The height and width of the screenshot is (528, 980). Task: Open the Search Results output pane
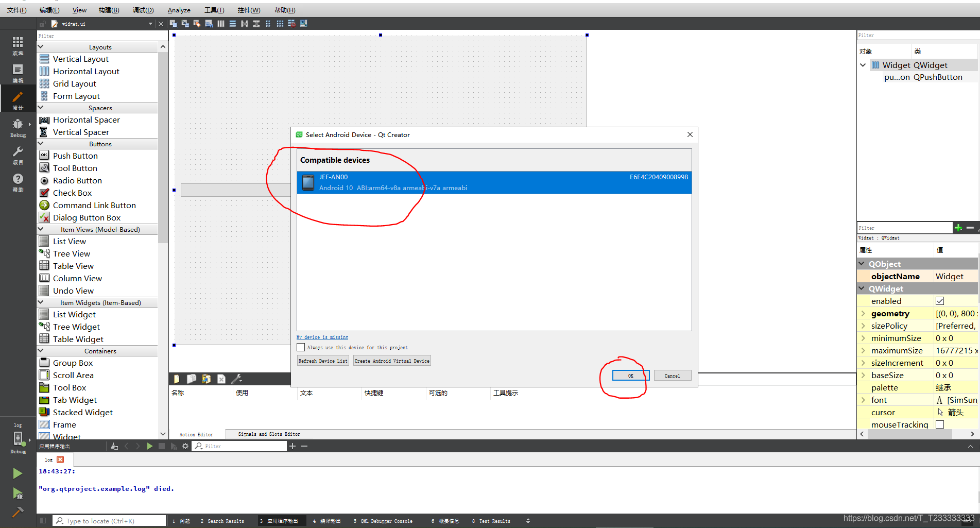(x=222, y=521)
